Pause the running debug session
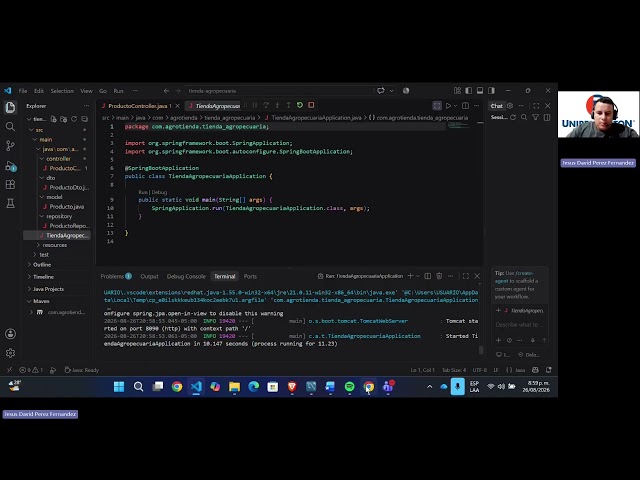 [255, 105]
